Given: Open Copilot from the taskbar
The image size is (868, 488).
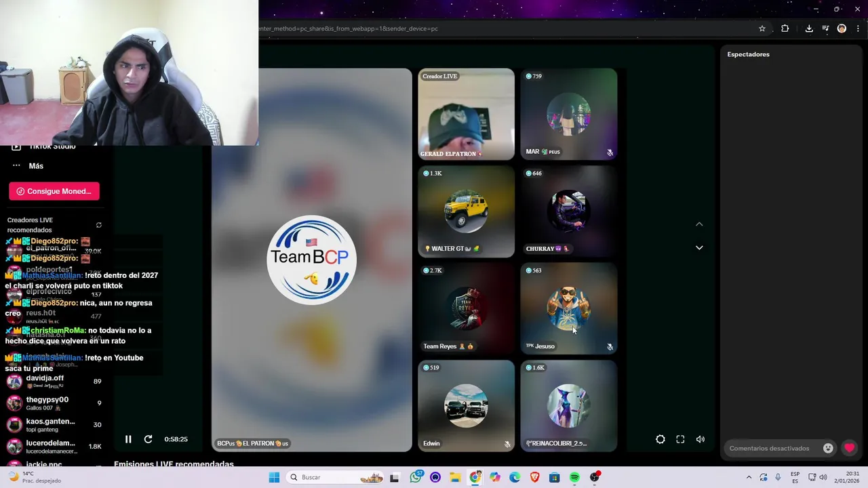Looking at the screenshot, I should click(495, 477).
